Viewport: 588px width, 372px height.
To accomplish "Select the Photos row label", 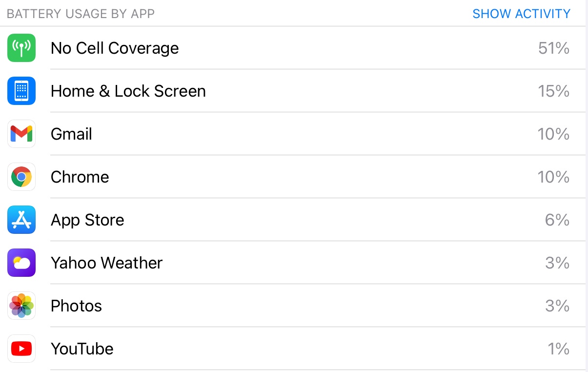I will click(76, 306).
